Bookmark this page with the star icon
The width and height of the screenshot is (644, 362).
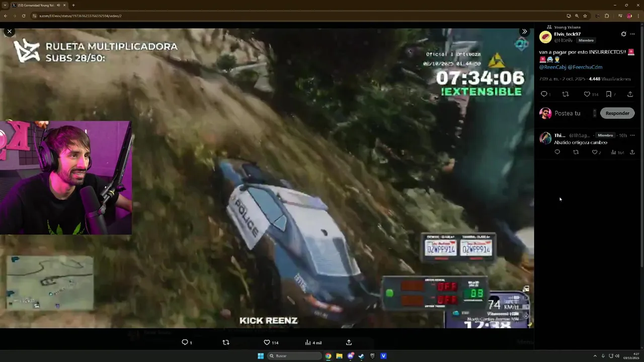pyautogui.click(x=585, y=16)
